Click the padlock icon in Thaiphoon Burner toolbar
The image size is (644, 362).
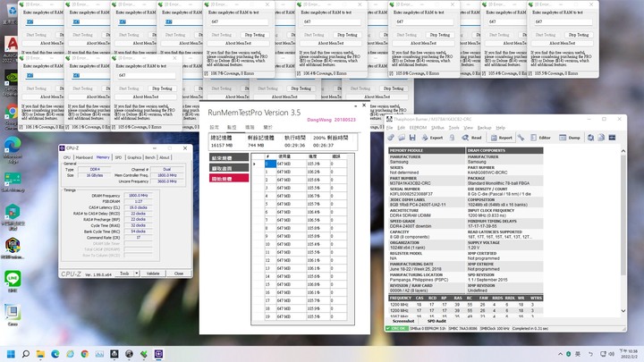[452, 138]
